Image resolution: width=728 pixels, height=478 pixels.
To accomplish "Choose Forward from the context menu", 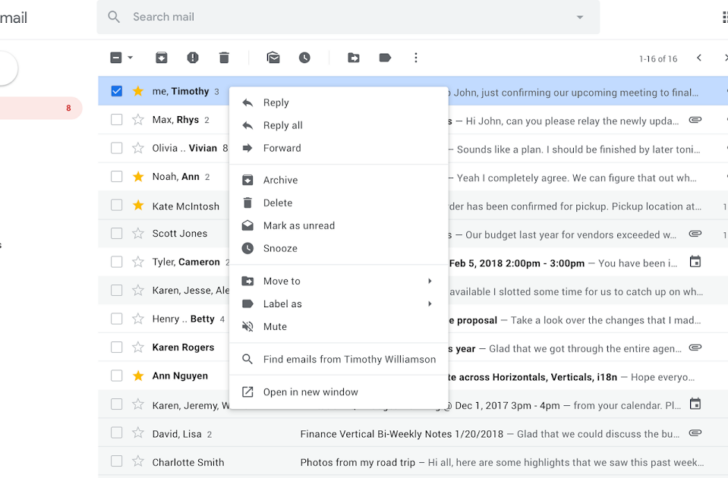I will point(338,148).
